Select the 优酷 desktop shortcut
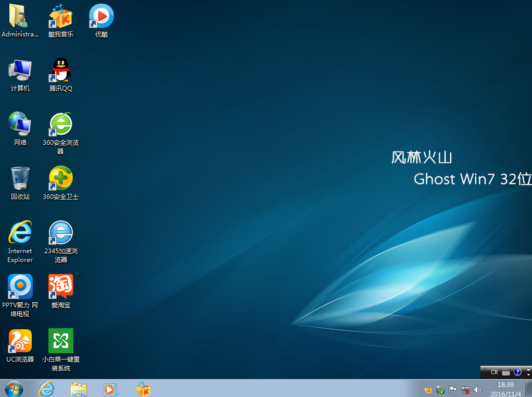 click(x=102, y=20)
